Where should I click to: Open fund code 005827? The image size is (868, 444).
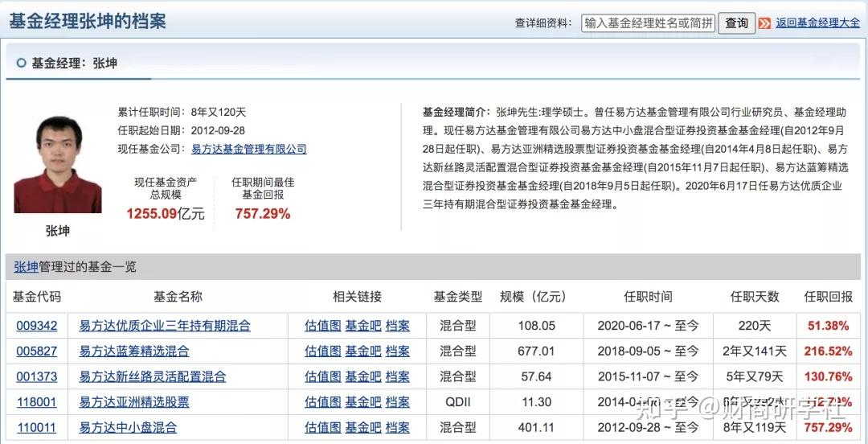36,351
